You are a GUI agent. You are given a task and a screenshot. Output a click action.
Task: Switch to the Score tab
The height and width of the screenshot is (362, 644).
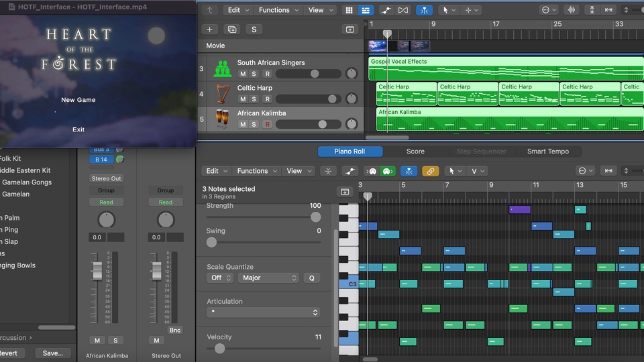pos(415,152)
